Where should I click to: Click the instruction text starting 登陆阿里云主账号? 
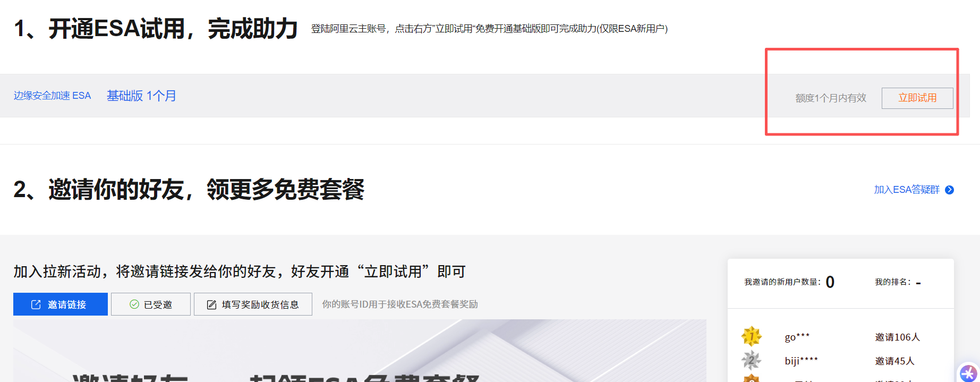[x=489, y=29]
